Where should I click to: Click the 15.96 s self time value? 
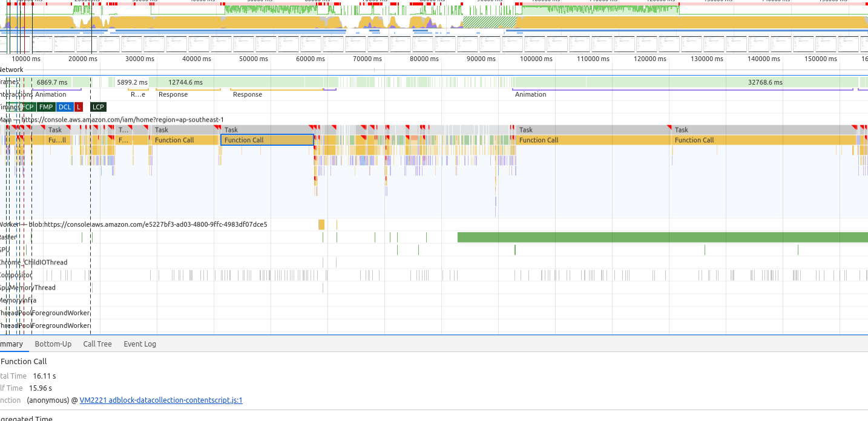41,388
